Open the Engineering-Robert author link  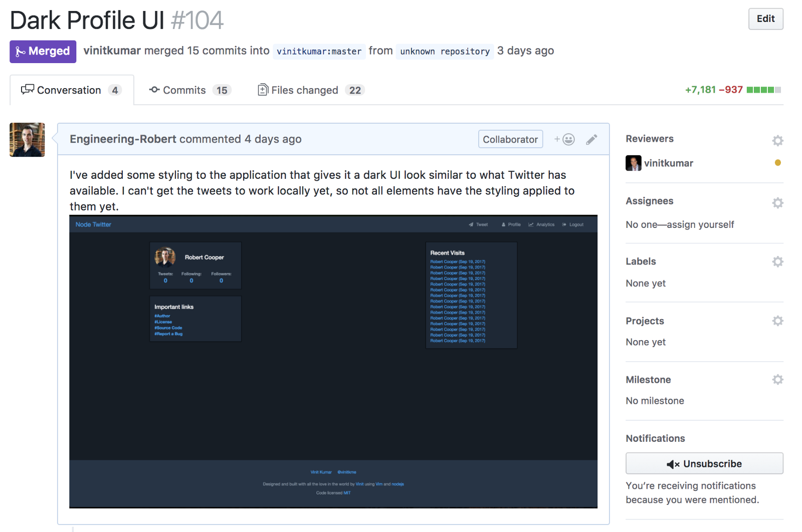click(123, 139)
